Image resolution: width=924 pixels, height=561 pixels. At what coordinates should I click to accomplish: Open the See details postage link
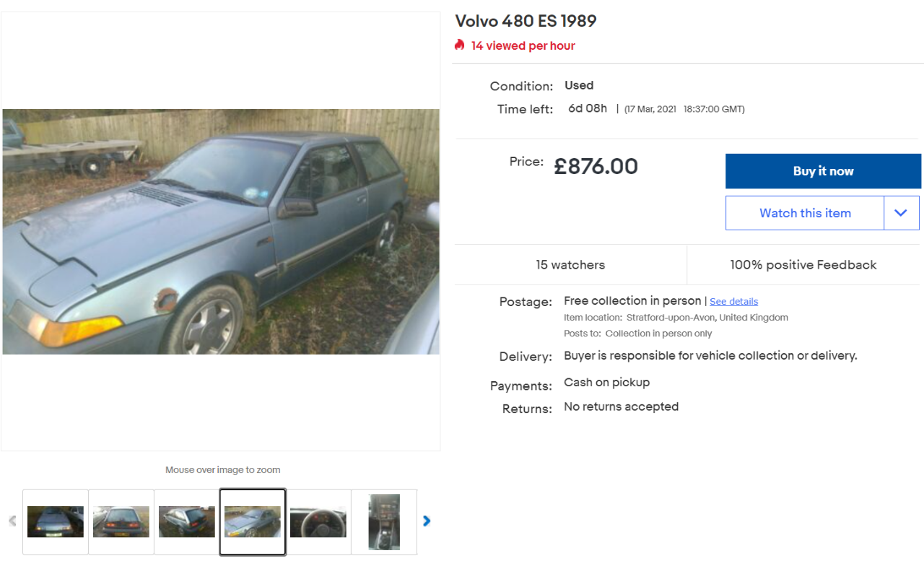pyautogui.click(x=733, y=302)
